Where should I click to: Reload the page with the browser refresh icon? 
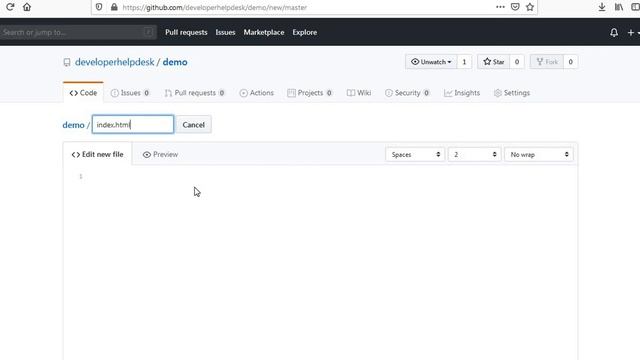[10, 7]
